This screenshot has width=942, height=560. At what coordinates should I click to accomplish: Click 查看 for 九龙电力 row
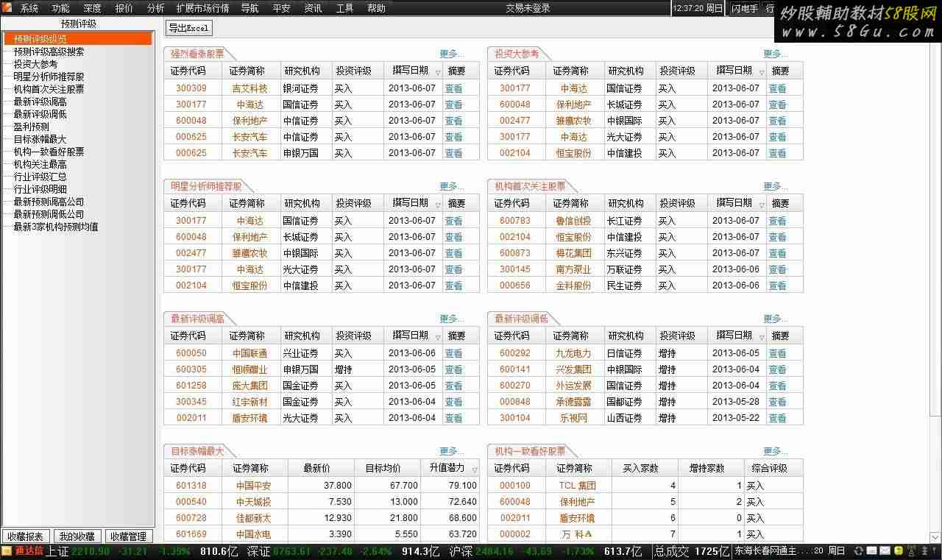777,353
